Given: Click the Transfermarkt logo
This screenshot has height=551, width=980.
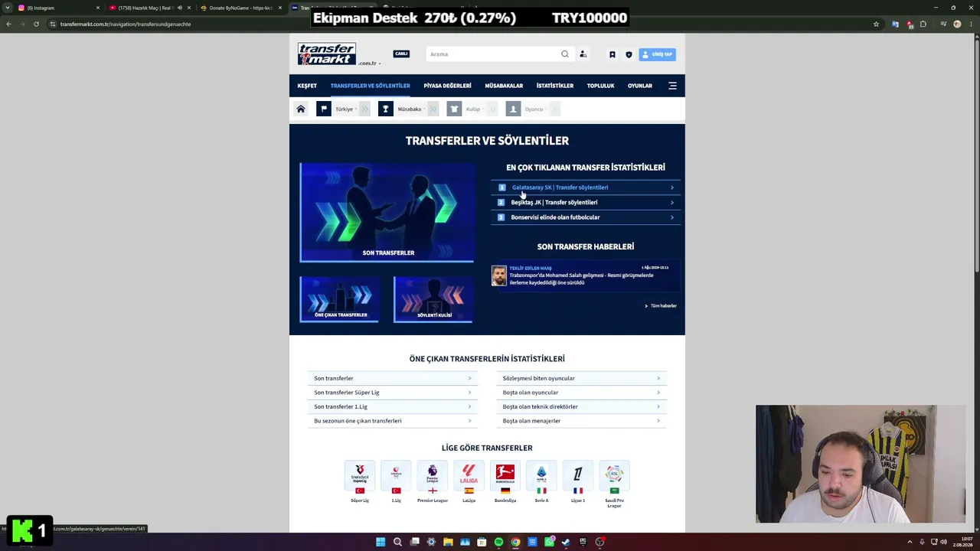Looking at the screenshot, I should 327,54.
